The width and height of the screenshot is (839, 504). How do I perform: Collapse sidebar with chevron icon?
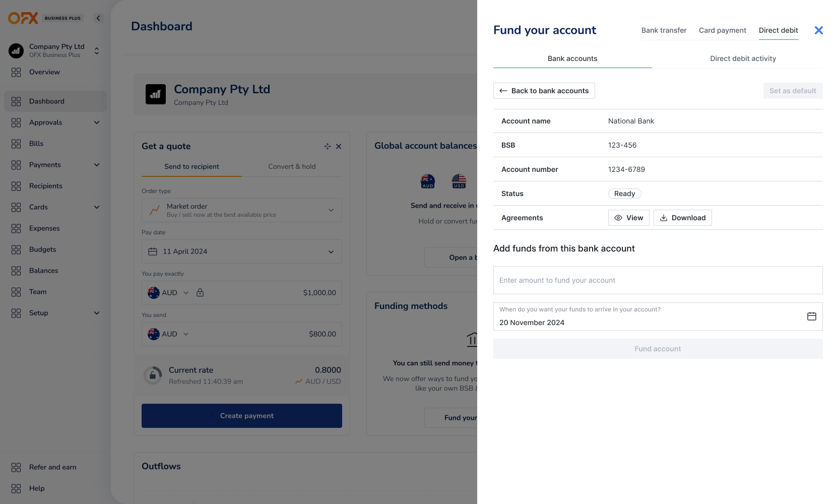pos(98,18)
